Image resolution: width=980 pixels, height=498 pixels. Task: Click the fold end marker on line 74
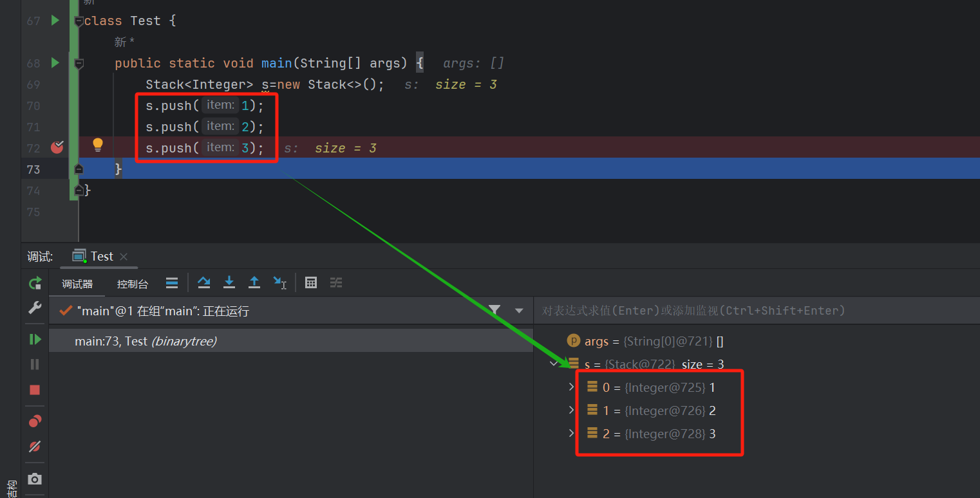point(79,190)
